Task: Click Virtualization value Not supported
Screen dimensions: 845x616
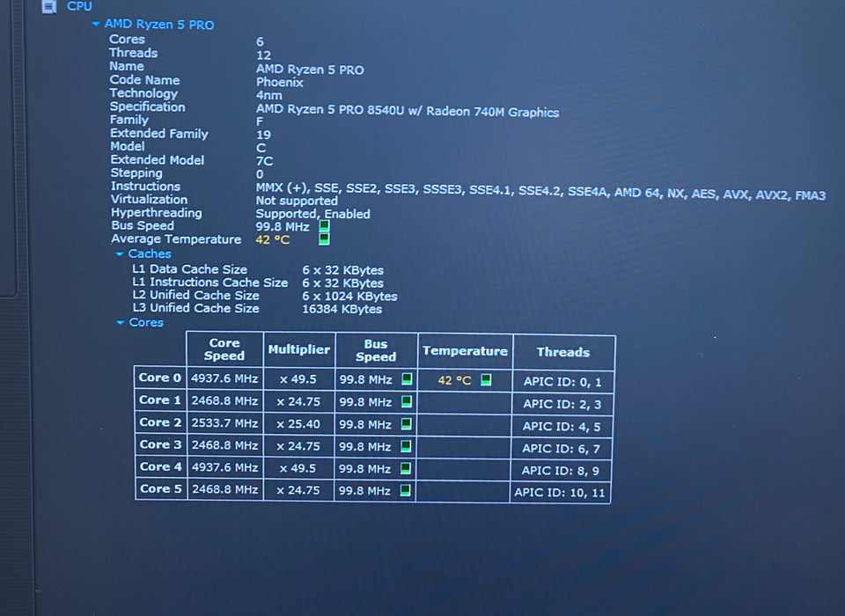Action: (297, 201)
